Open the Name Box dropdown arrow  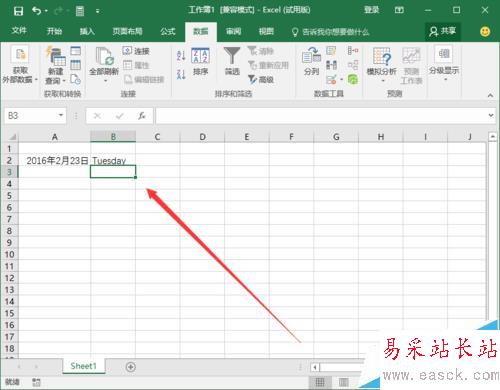61,115
